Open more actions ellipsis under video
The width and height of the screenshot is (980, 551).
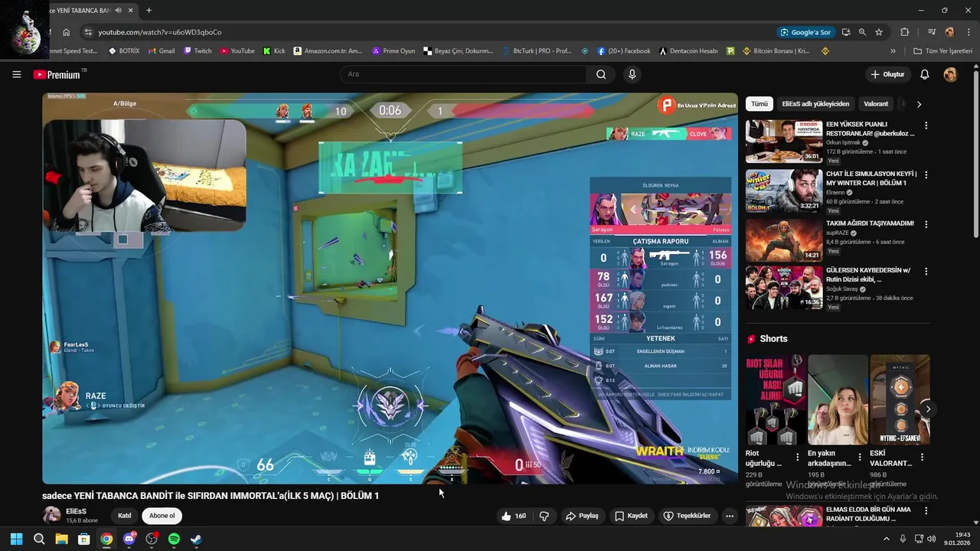pos(730,516)
